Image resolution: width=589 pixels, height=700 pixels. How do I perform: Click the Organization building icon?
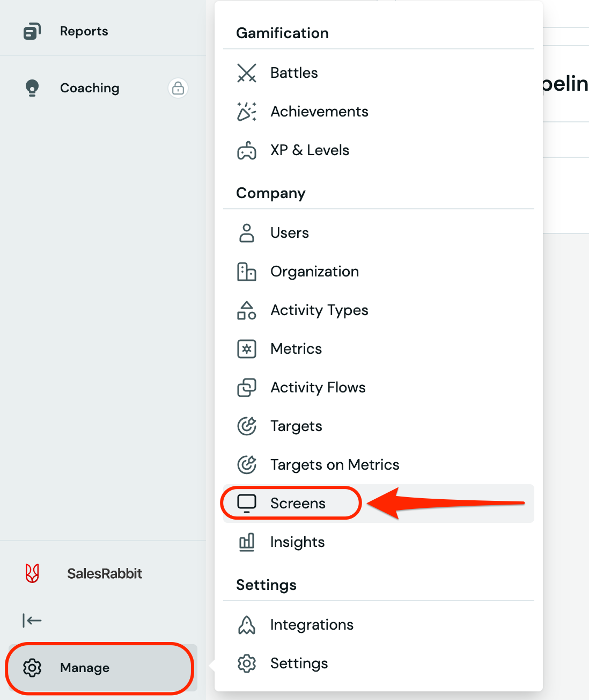click(x=247, y=272)
